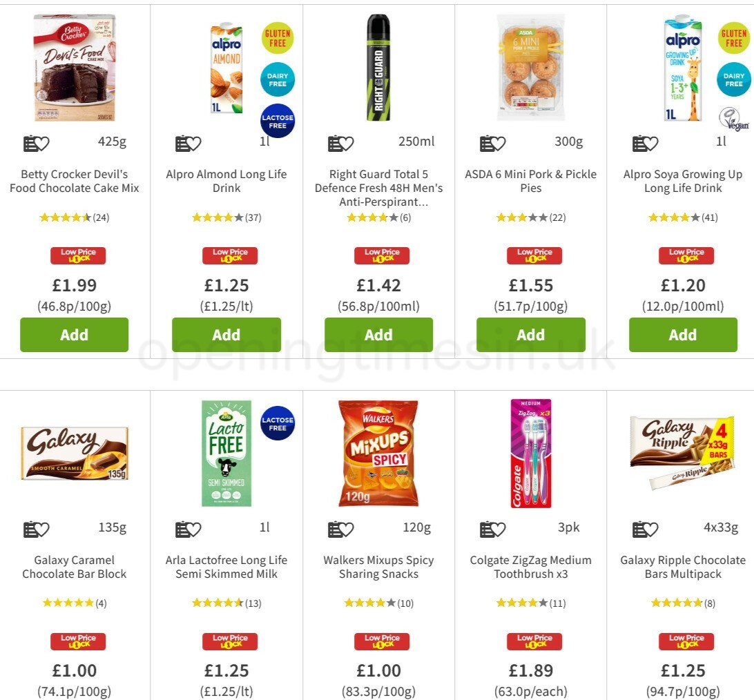
Task: Add Betty Crocker Devil's Food mix to basket
Action: [74, 334]
